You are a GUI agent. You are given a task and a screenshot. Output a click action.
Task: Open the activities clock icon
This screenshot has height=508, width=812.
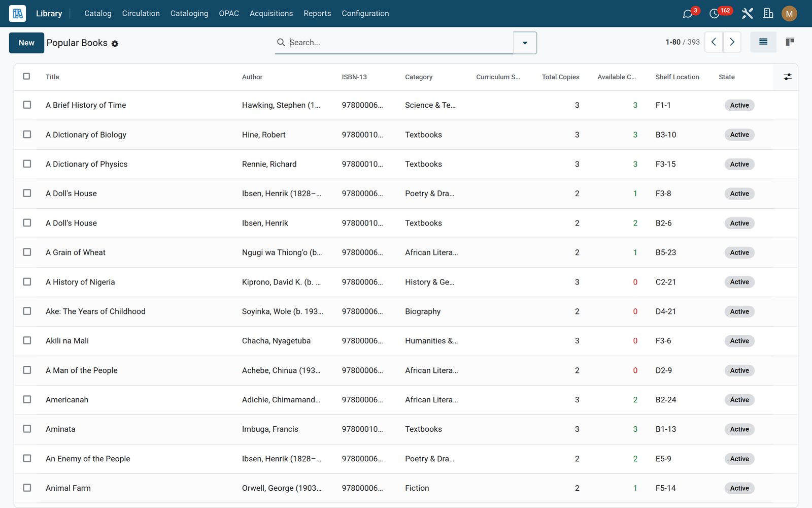pyautogui.click(x=715, y=14)
